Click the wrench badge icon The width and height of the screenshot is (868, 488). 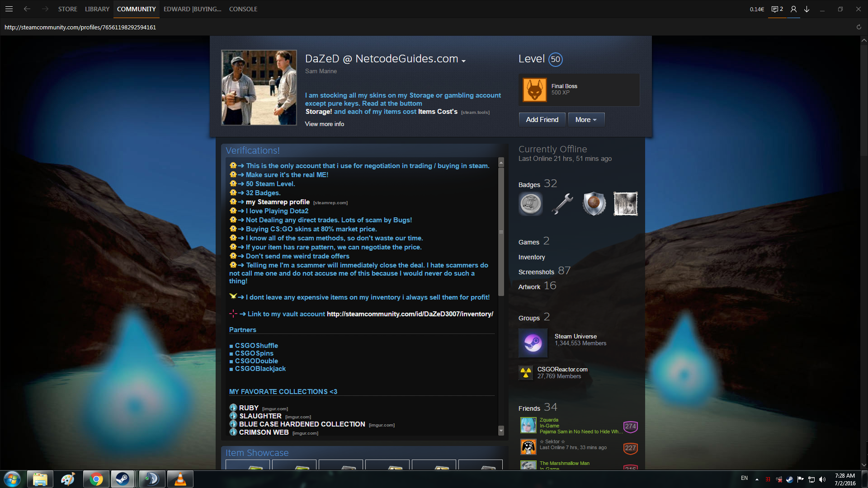[562, 204]
